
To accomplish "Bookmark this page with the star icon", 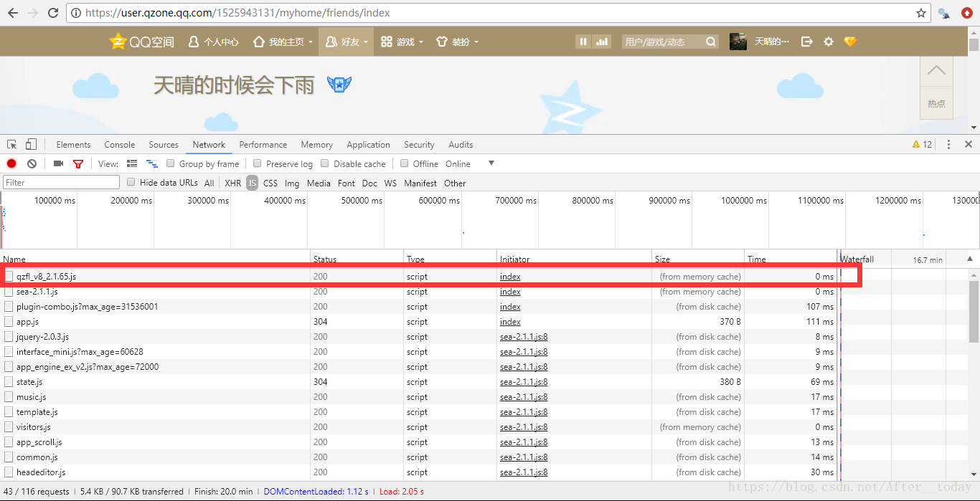I will click(921, 13).
